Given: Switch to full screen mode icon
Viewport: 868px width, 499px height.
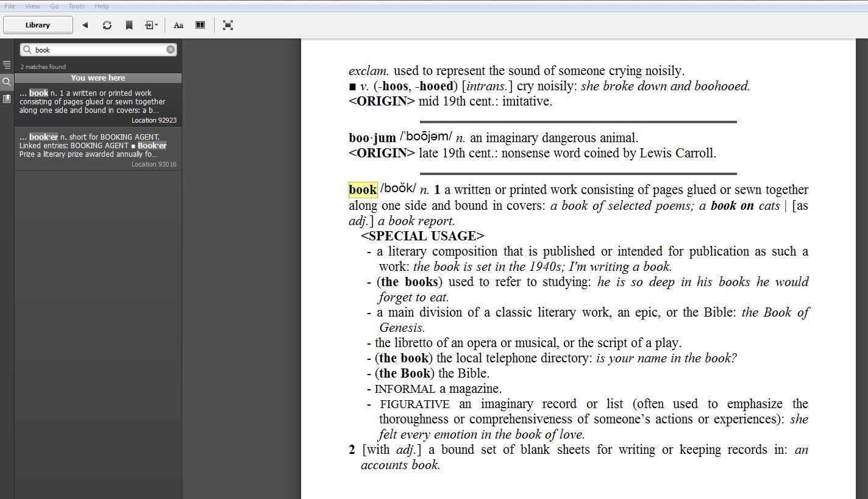Looking at the screenshot, I should point(228,25).
